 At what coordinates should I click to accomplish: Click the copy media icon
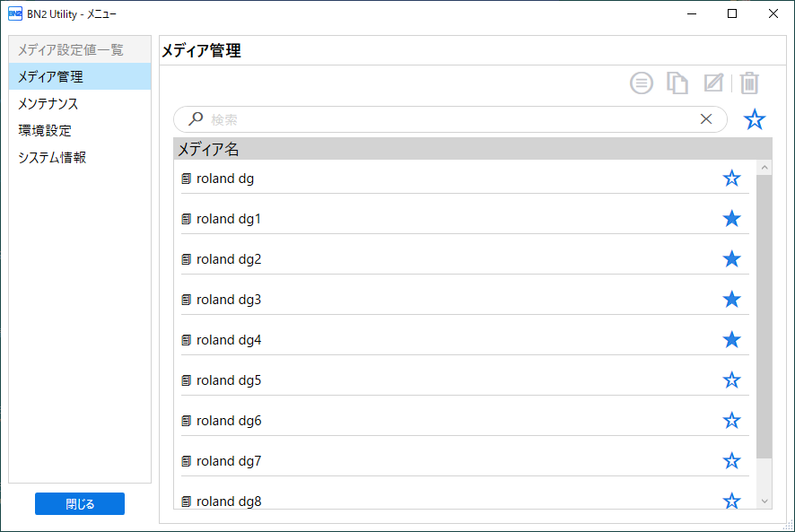point(677,83)
